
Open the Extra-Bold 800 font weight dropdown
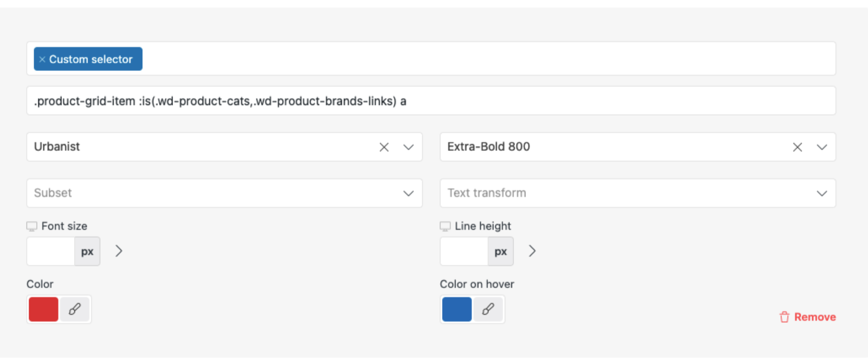822,147
